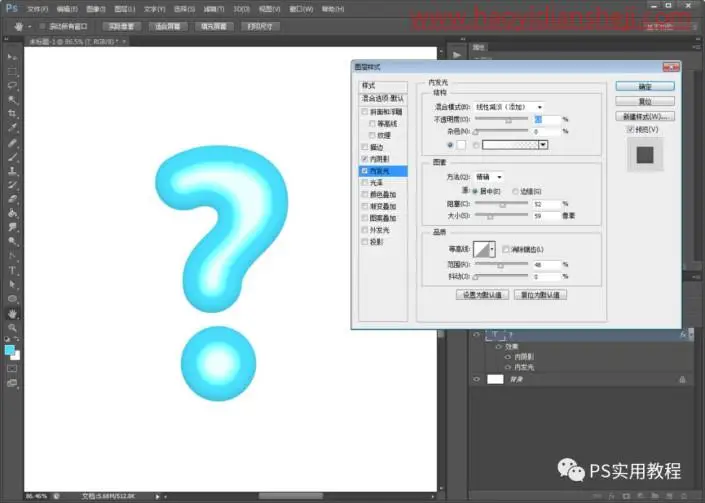705x503 pixels.
Task: Click the fx icon on text layer
Action: click(683, 334)
